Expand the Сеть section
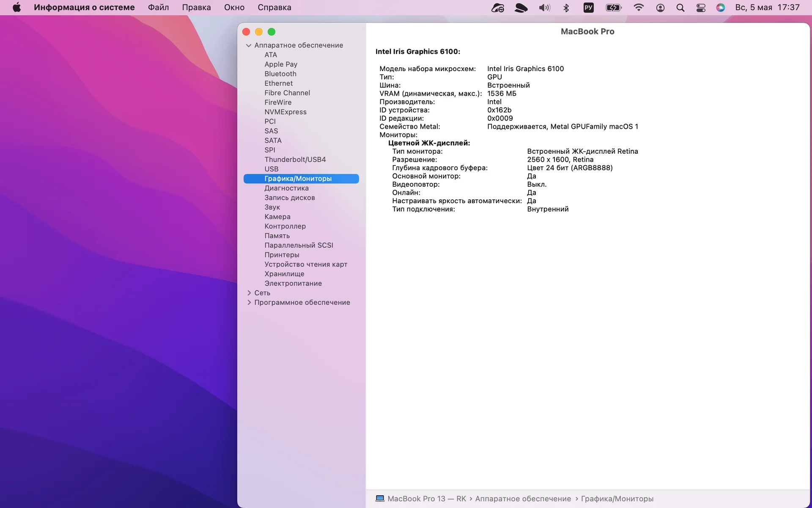The width and height of the screenshot is (812, 508). 249,293
